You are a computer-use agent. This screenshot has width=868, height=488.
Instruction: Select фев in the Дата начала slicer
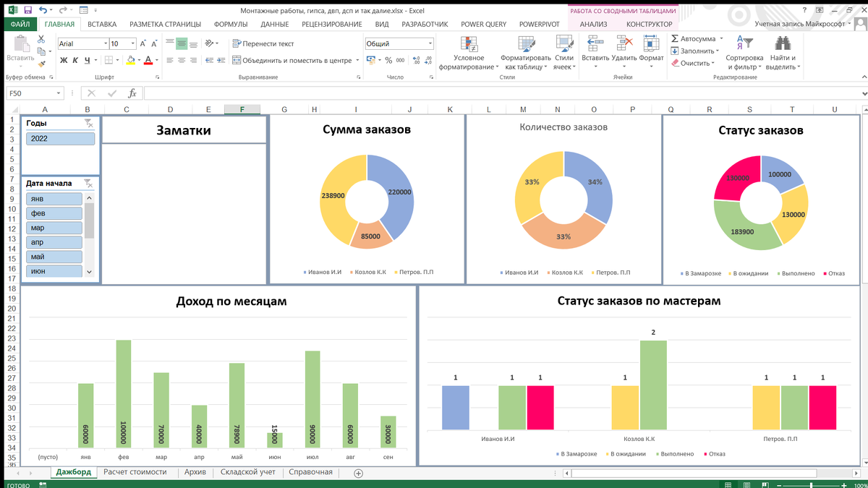click(54, 213)
